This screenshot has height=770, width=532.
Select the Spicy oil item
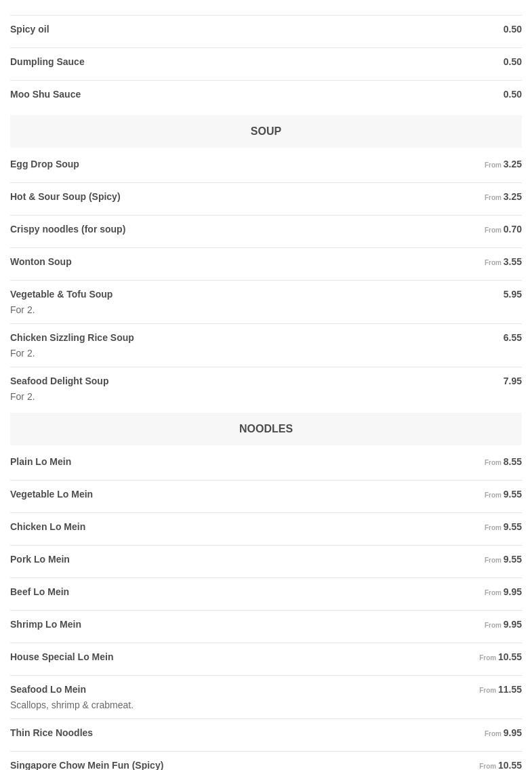(x=30, y=30)
